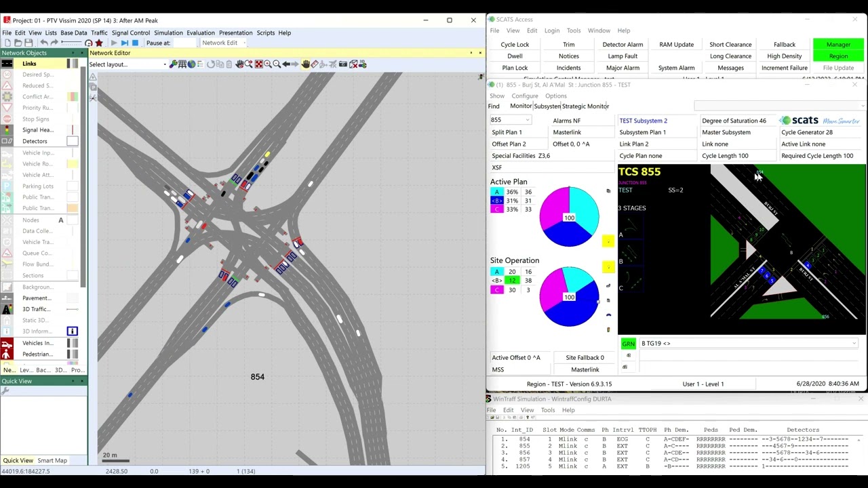Click Increment Failure button
The width and height of the screenshot is (868, 488).
click(785, 68)
